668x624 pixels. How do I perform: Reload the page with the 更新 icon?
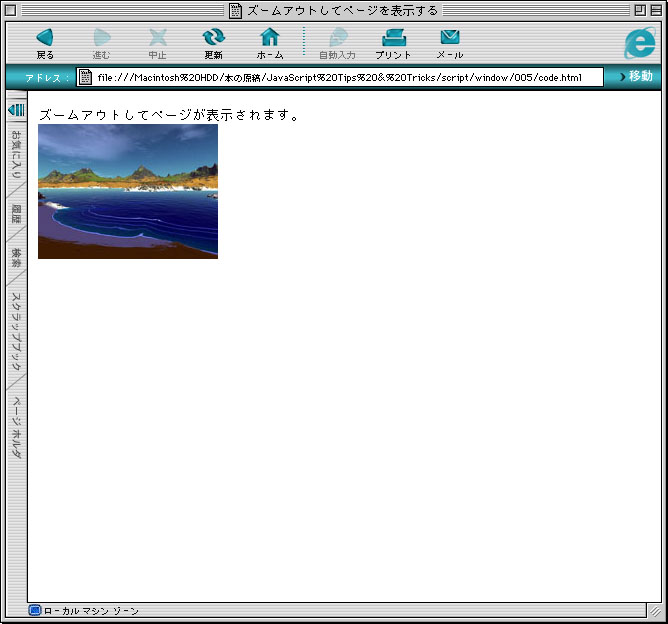[x=213, y=37]
